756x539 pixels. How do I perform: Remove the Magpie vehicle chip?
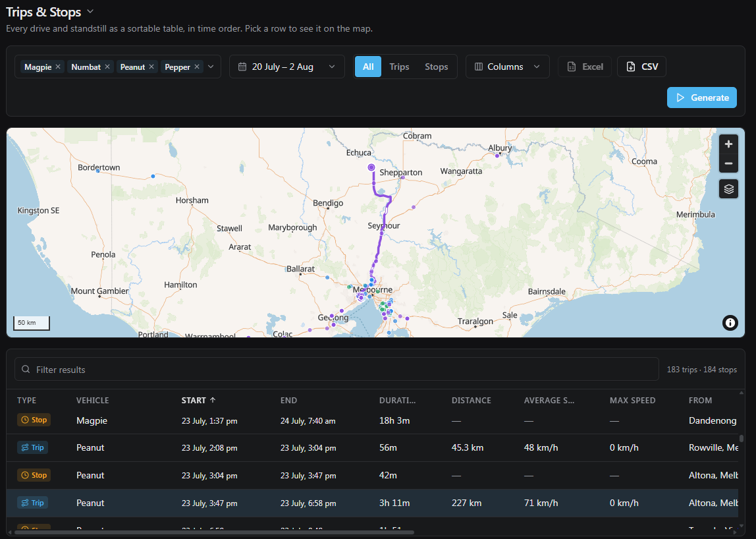point(58,67)
